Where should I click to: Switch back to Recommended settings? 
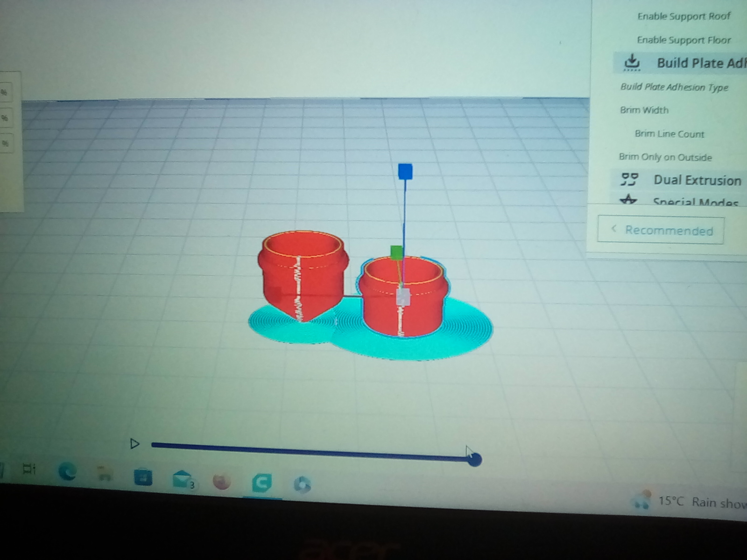point(661,230)
